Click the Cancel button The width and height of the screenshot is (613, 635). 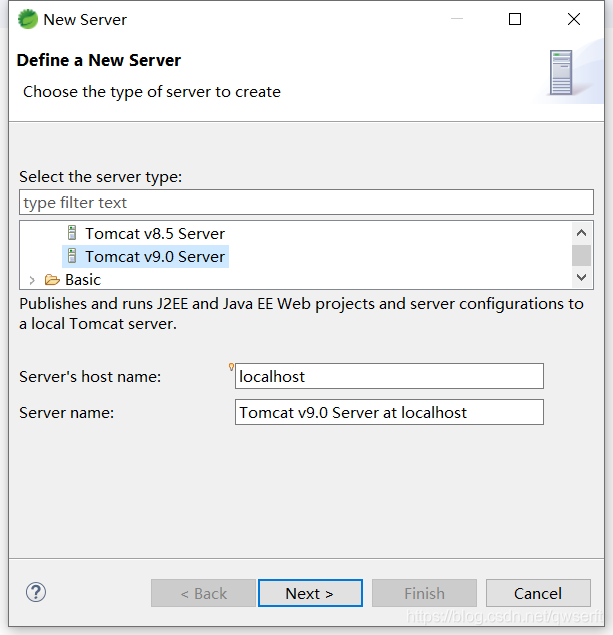538,593
